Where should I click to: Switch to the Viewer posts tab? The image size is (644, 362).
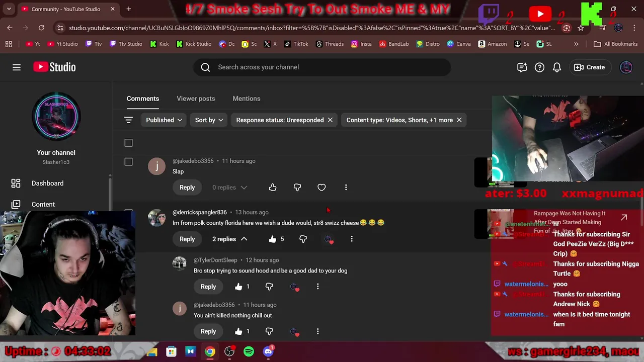[x=196, y=99]
